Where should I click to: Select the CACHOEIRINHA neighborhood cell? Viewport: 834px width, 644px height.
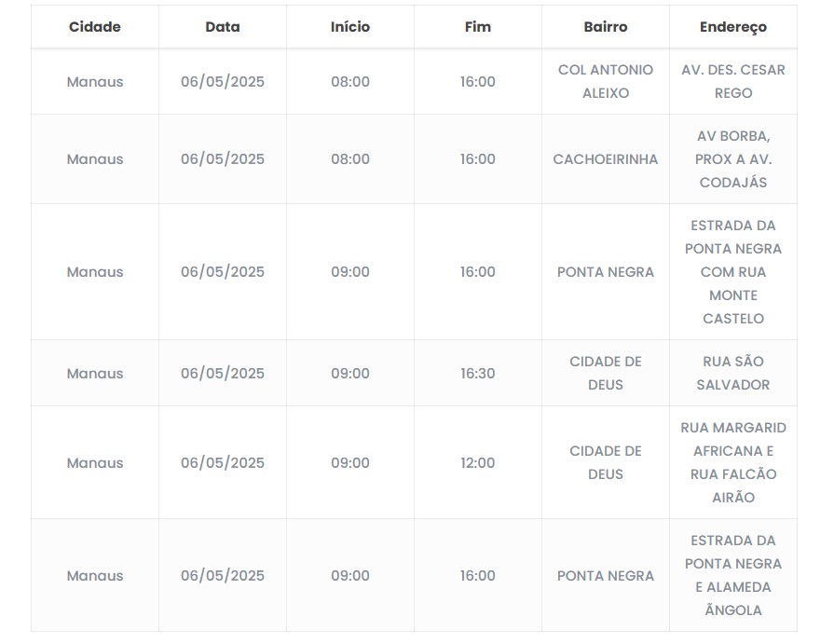click(x=606, y=159)
